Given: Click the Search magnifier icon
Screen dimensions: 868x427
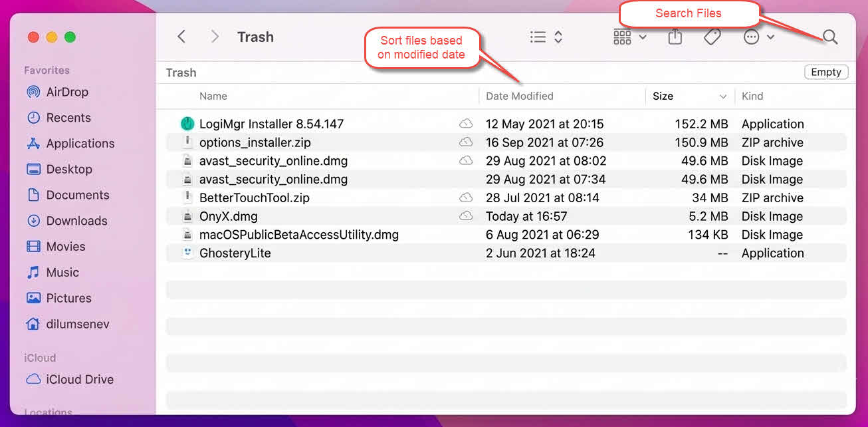Looking at the screenshot, I should [830, 37].
